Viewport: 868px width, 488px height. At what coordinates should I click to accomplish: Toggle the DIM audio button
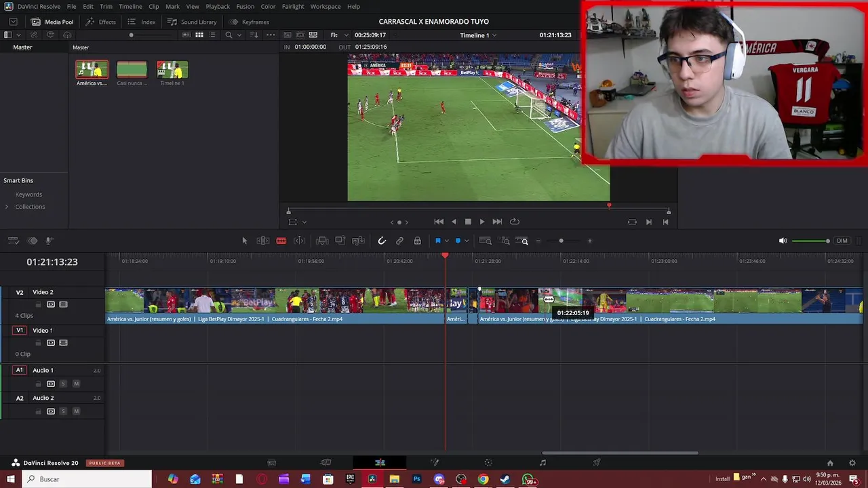[842, 241]
